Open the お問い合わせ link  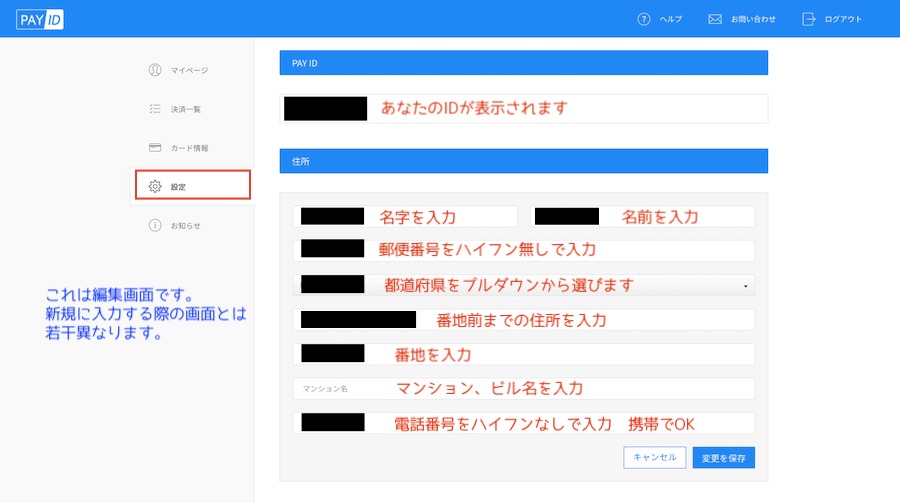pos(753,19)
